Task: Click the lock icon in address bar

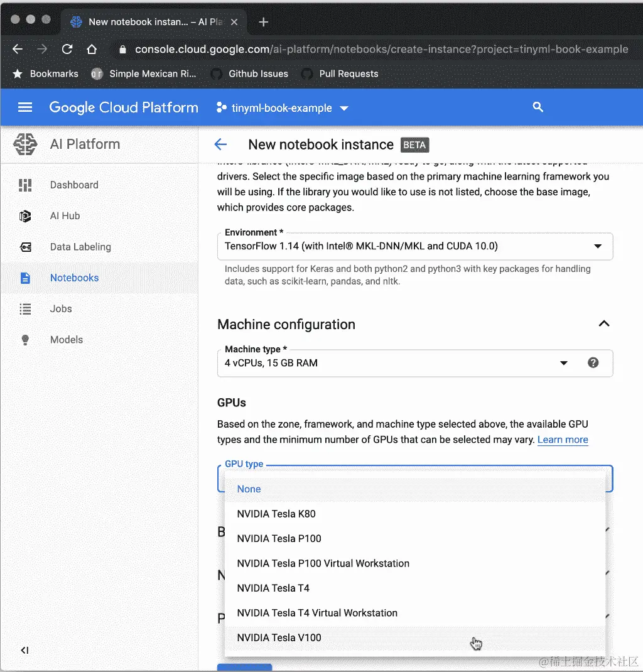Action: (x=122, y=49)
